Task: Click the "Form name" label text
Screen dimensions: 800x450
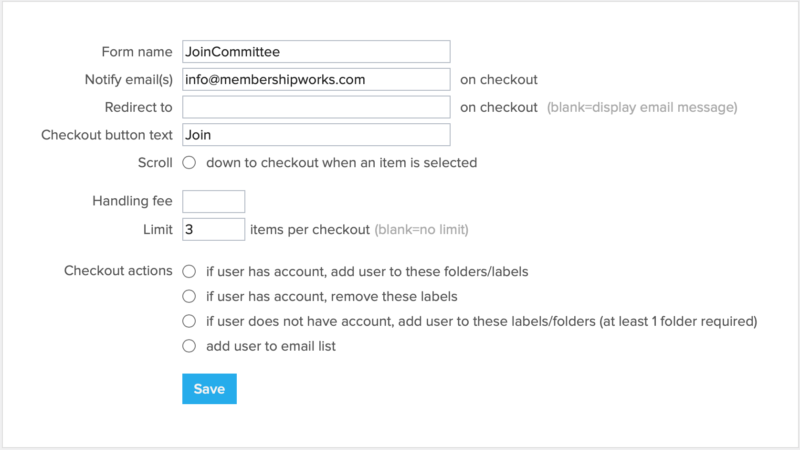Action: click(x=138, y=51)
